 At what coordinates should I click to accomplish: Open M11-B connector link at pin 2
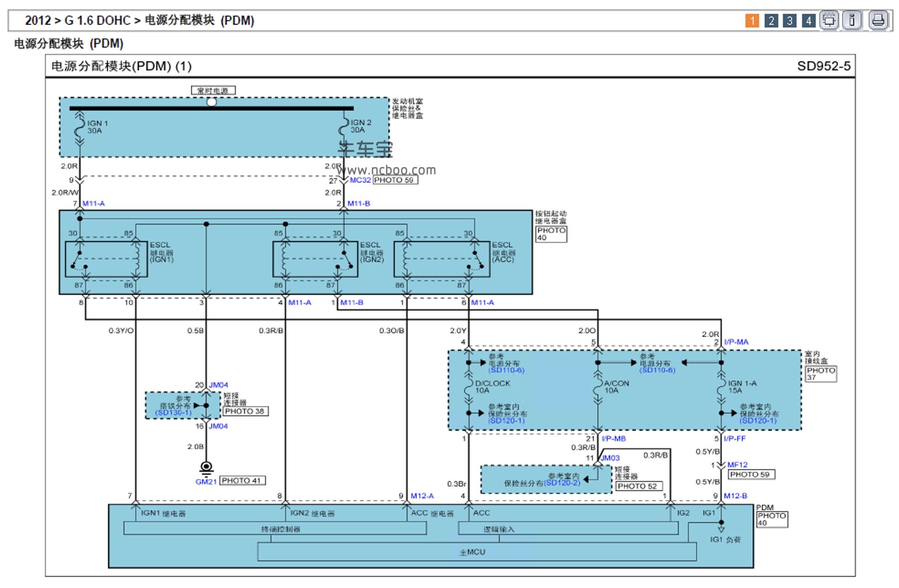359,204
